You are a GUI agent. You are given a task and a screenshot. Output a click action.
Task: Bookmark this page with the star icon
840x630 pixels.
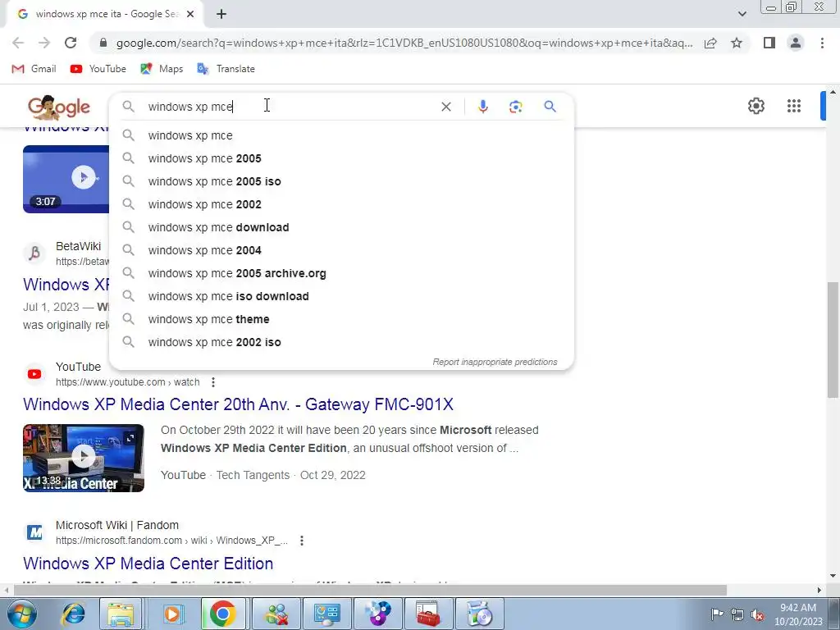737,43
